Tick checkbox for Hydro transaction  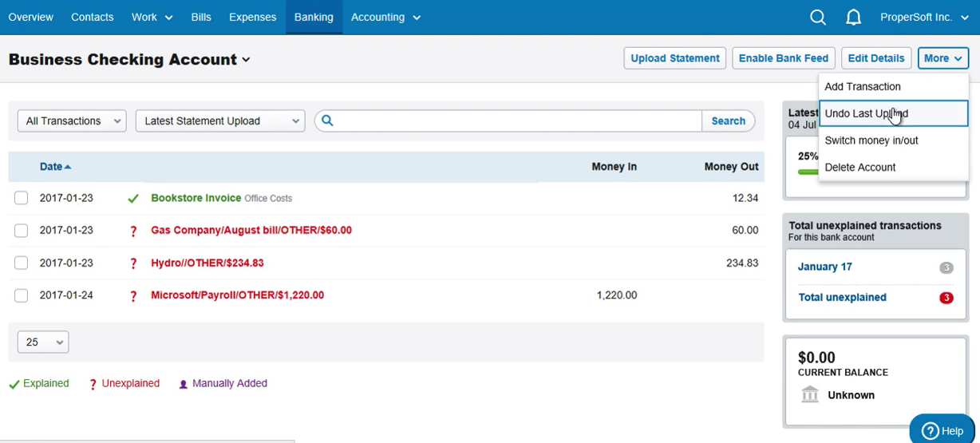[x=22, y=263]
